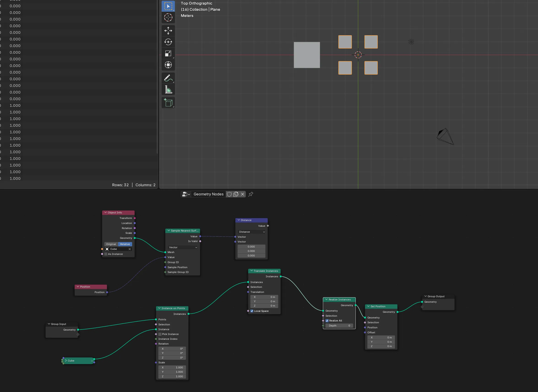Toggle Local Space in Translate Instances
The height and width of the screenshot is (392, 538).
pos(252,311)
